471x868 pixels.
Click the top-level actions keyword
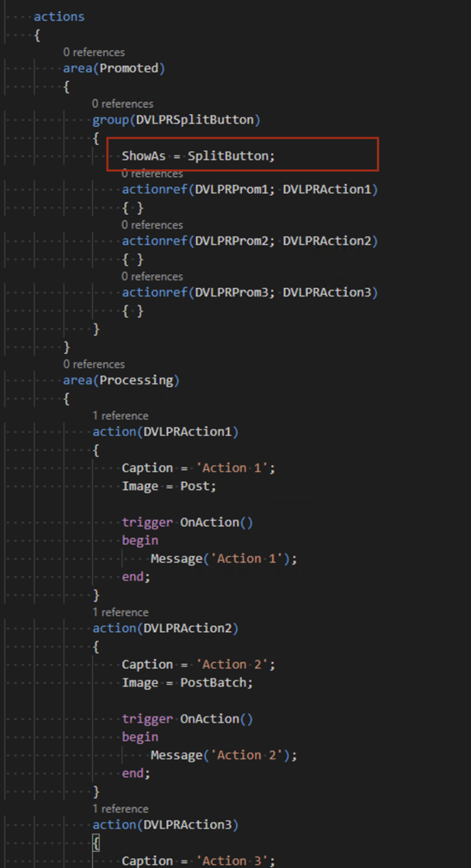[x=59, y=17]
